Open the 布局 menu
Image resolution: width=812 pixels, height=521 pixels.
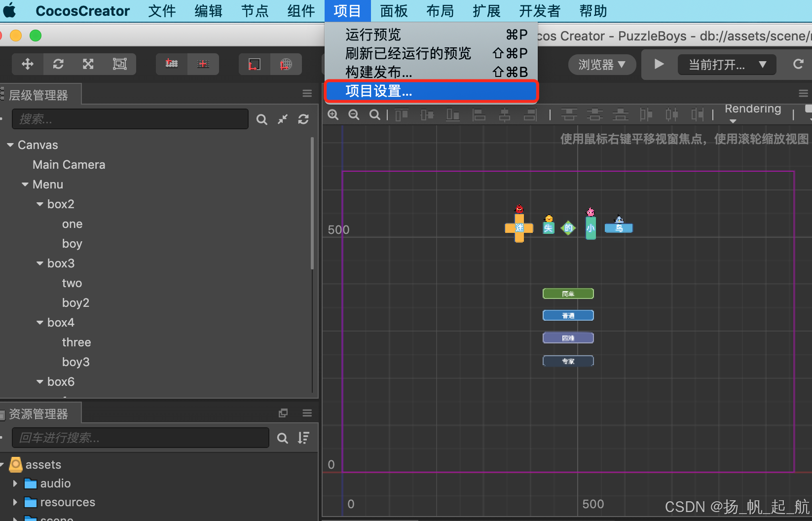[x=440, y=11]
